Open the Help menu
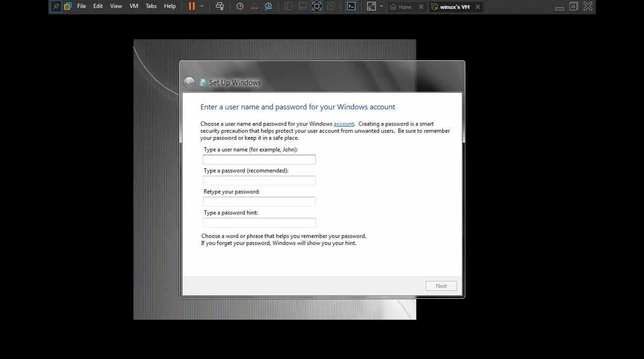 click(170, 7)
